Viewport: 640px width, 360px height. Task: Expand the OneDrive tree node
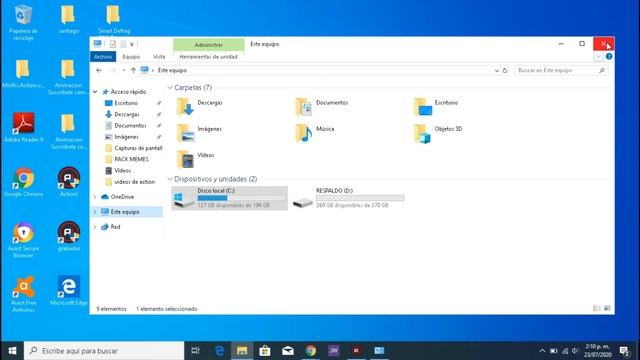(x=95, y=197)
